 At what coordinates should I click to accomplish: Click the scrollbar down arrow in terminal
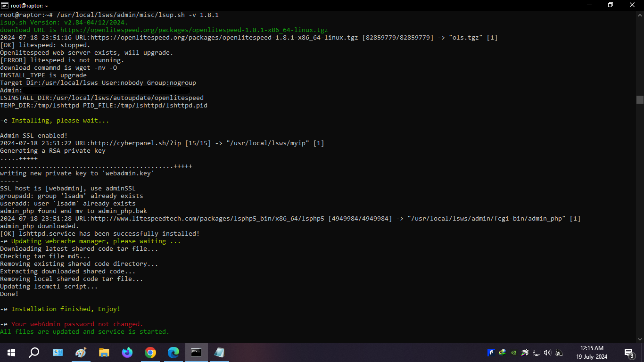(x=640, y=339)
